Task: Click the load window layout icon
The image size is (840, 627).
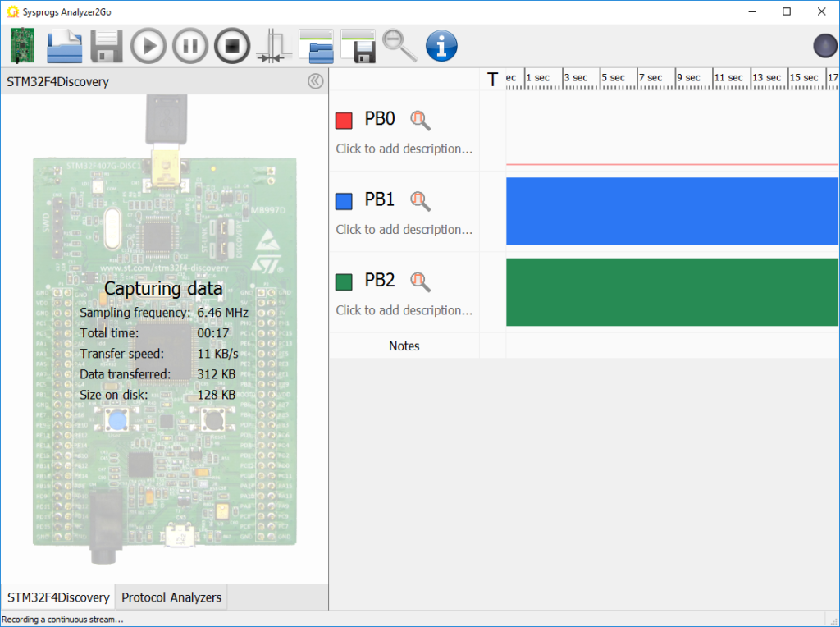Action: click(316, 46)
